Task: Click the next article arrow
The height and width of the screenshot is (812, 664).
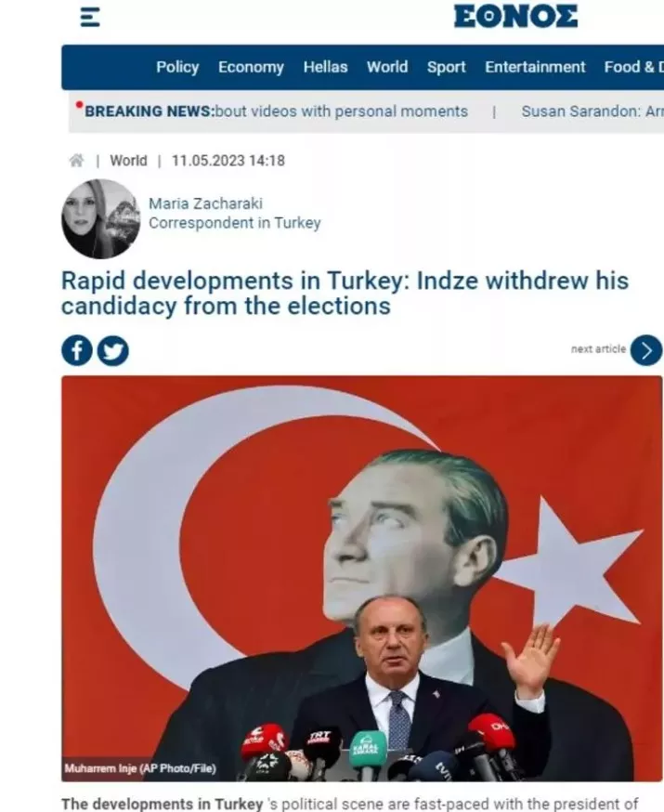Action: [x=645, y=350]
